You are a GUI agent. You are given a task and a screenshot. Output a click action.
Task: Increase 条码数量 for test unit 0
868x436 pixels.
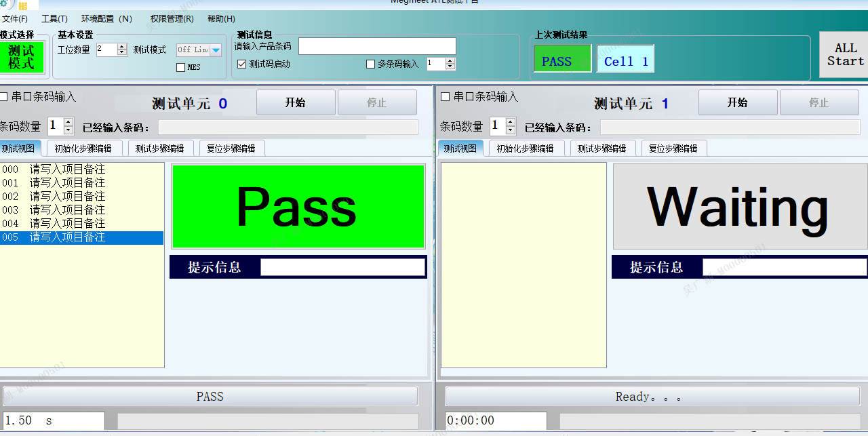(x=68, y=122)
